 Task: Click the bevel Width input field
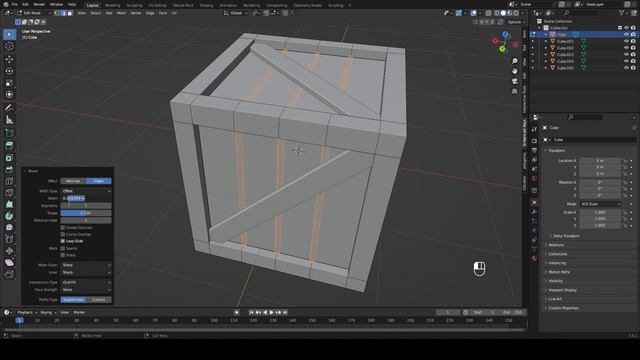86,198
